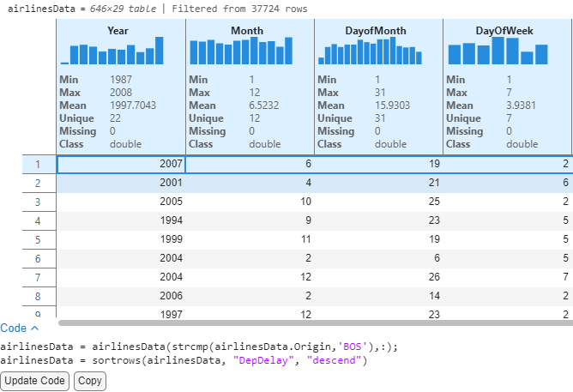
Task: Select row number 1 header
Action: (x=38, y=164)
